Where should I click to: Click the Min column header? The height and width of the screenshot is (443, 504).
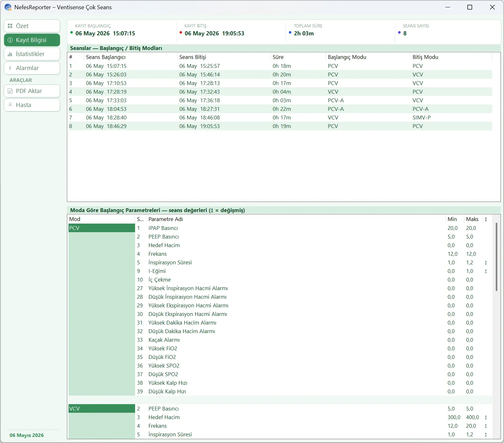click(x=455, y=219)
